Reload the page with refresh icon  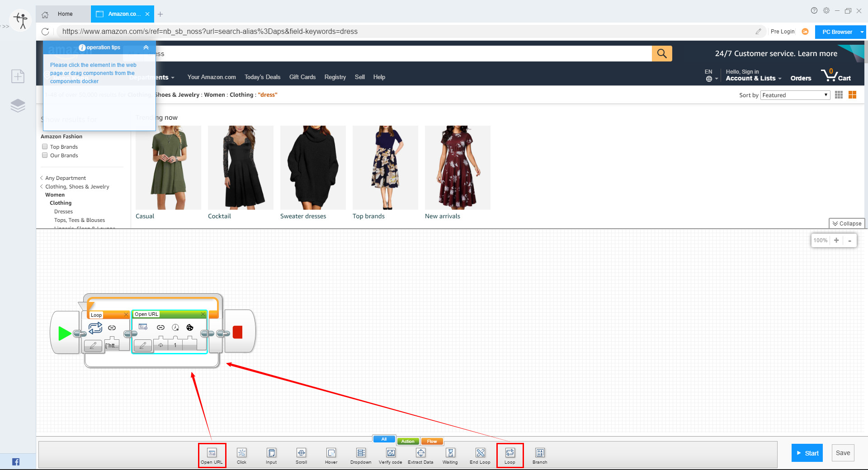[x=45, y=31]
